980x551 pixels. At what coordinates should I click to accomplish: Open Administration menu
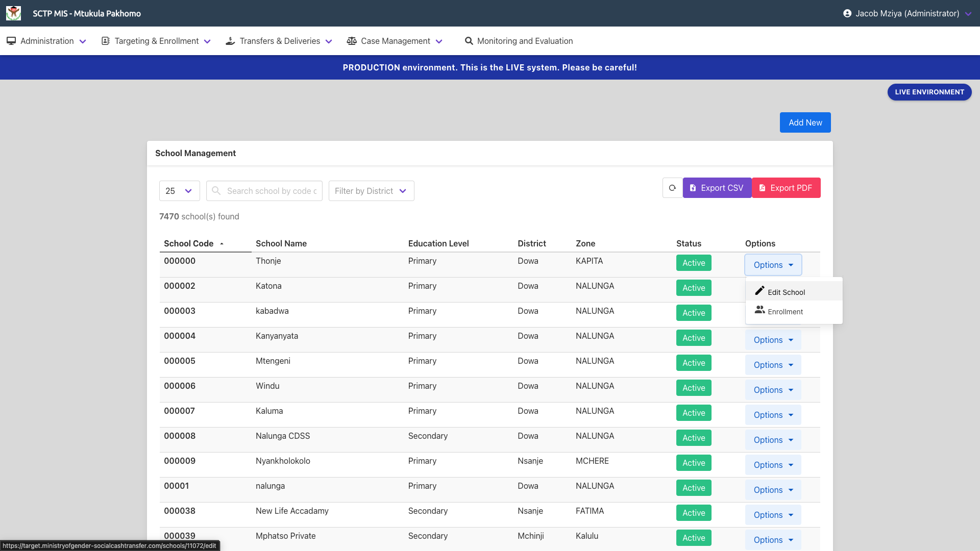(x=46, y=41)
